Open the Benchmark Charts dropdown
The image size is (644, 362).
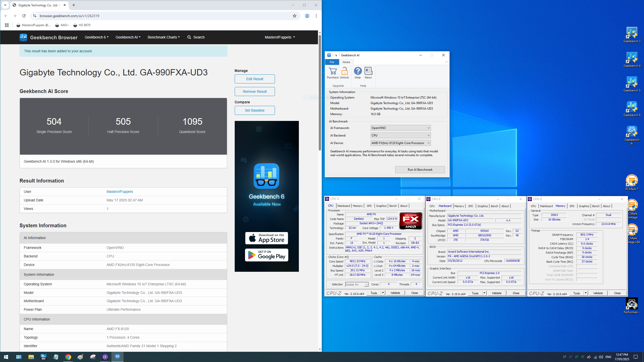(x=164, y=37)
